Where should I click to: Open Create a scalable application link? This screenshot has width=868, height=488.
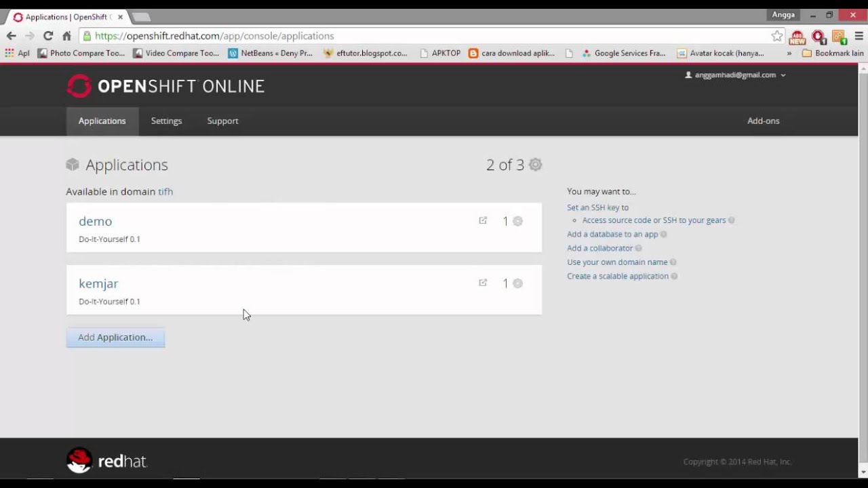pos(618,277)
